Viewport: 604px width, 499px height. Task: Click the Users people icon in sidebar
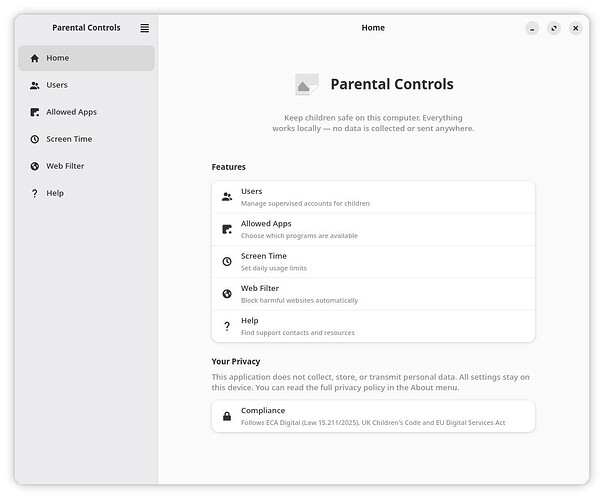pyautogui.click(x=35, y=85)
